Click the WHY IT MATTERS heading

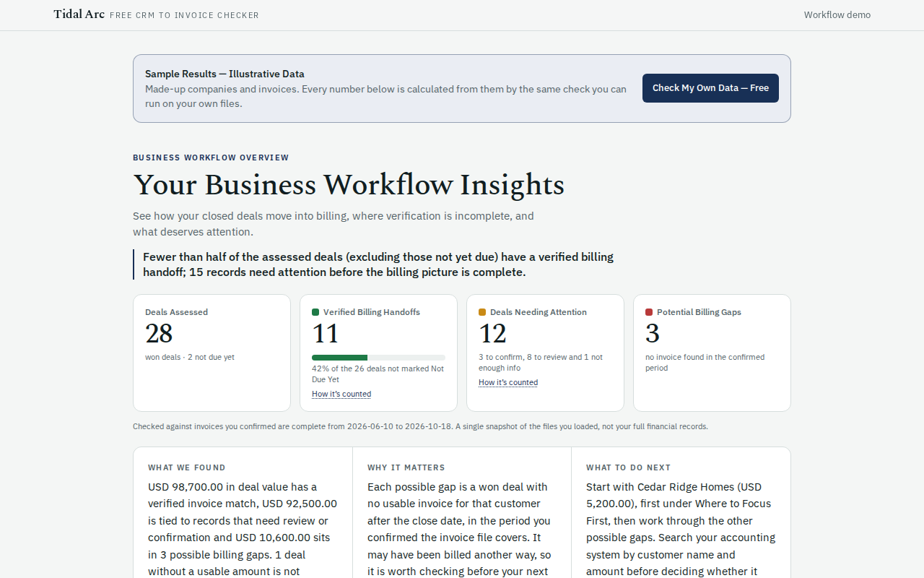406,467
